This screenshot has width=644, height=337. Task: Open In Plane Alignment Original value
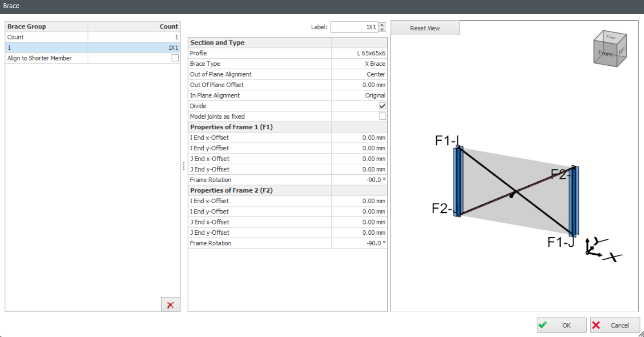click(359, 96)
